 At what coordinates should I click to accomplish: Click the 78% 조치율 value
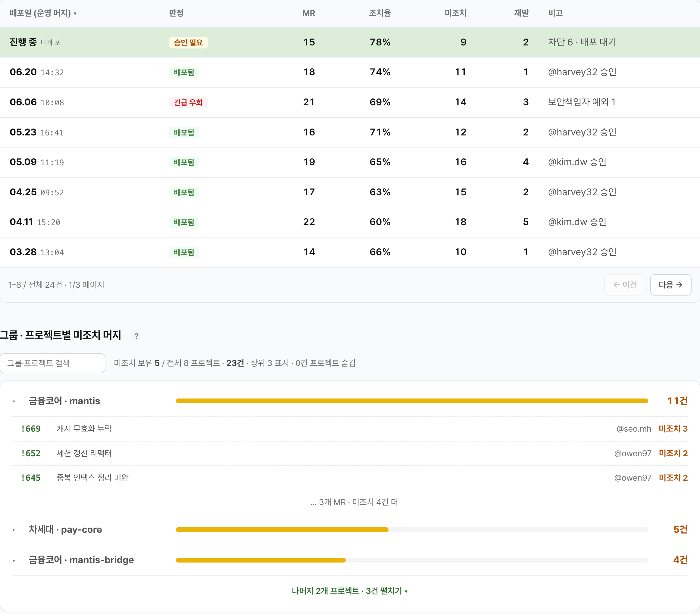[x=380, y=42]
